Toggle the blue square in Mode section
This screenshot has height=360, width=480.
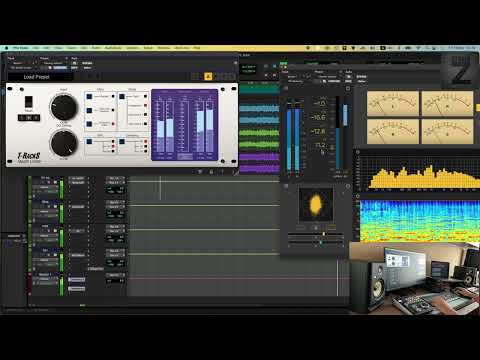(x=122, y=97)
